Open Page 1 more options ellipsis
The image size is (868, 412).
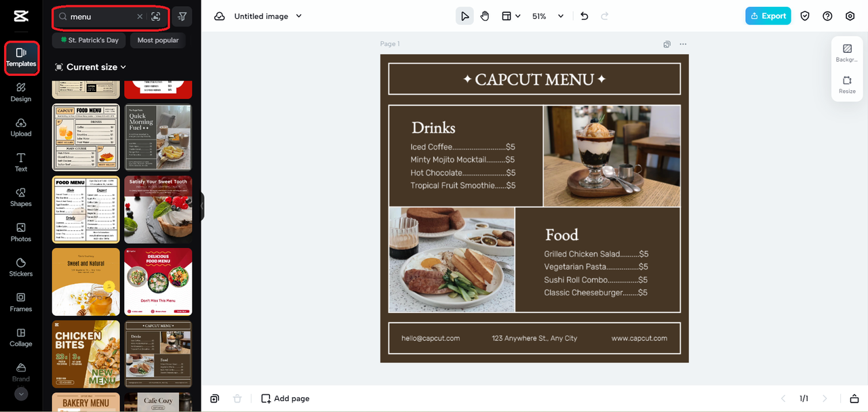pos(683,44)
